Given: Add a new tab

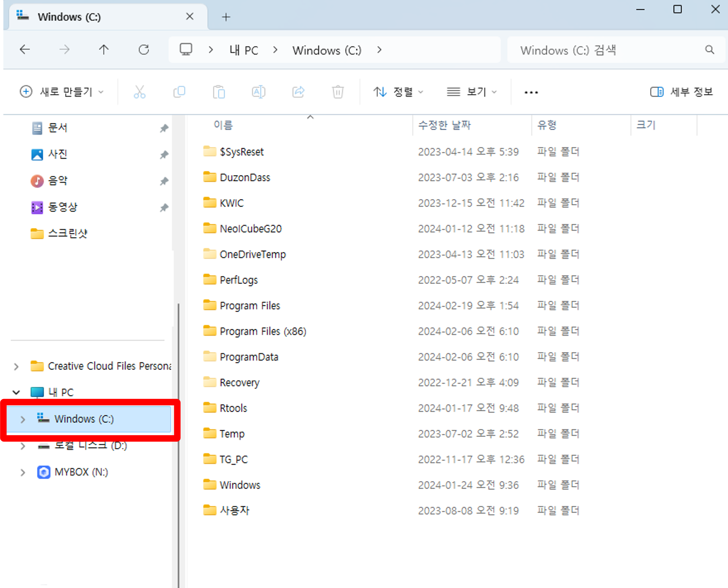Looking at the screenshot, I should click(226, 17).
